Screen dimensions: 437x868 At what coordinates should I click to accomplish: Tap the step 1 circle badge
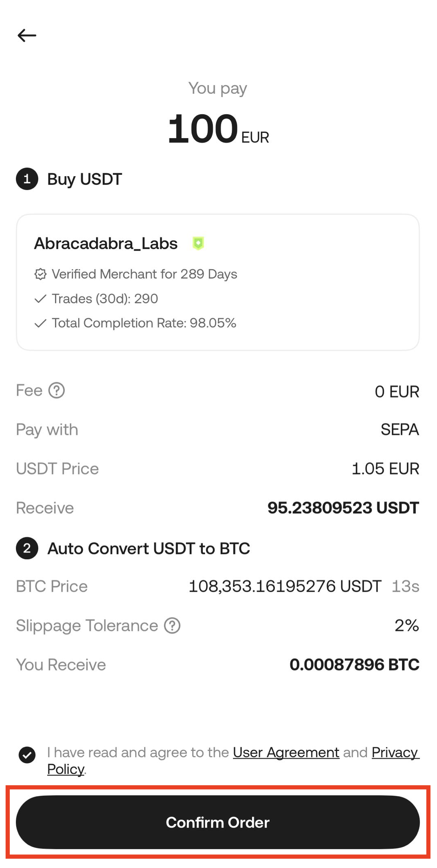click(27, 179)
